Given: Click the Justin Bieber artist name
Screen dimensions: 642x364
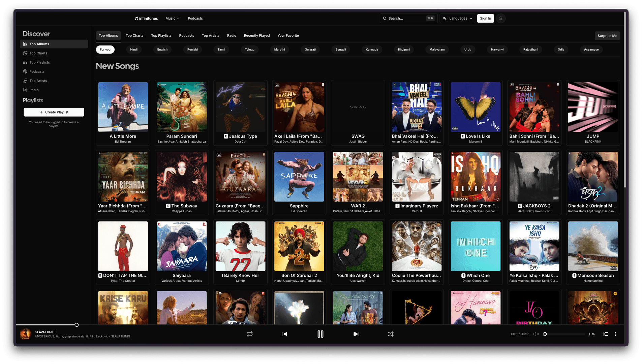Looking at the screenshot, I should (x=358, y=142).
